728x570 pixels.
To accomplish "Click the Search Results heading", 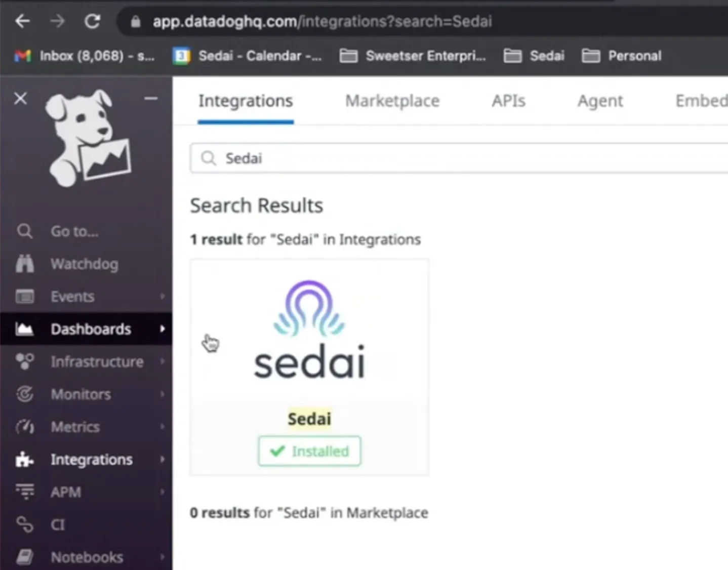I will (256, 206).
